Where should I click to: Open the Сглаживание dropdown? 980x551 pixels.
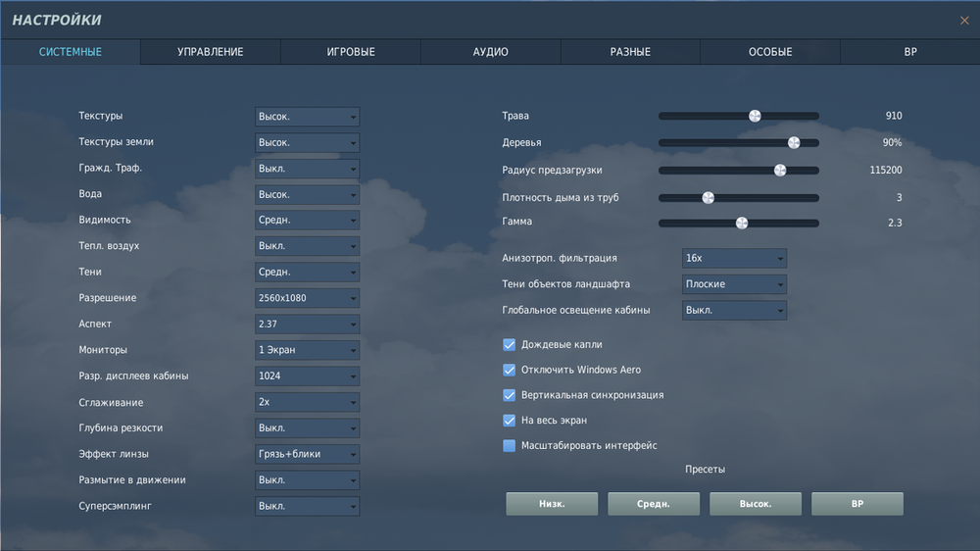point(307,402)
